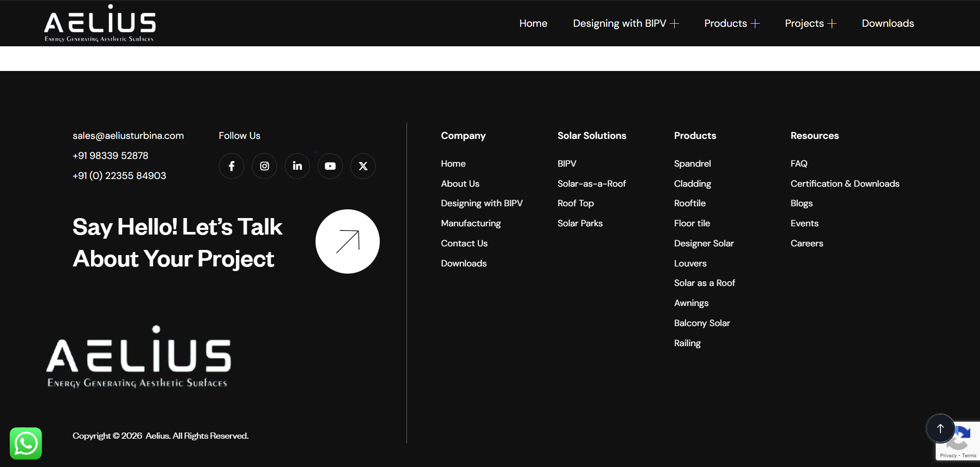Open the Facebook social icon
The image size is (980, 467).
231,166
